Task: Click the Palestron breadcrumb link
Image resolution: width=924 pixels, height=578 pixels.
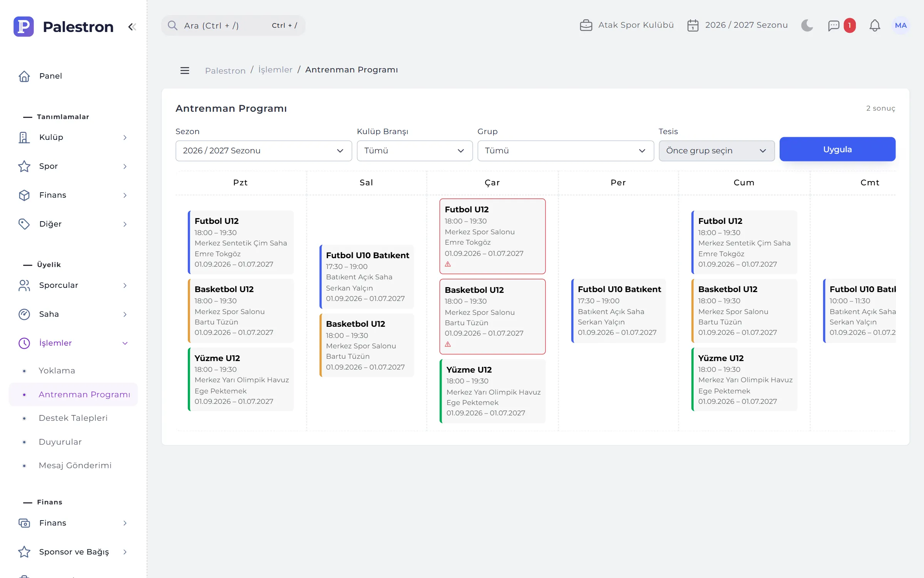Action: point(225,71)
